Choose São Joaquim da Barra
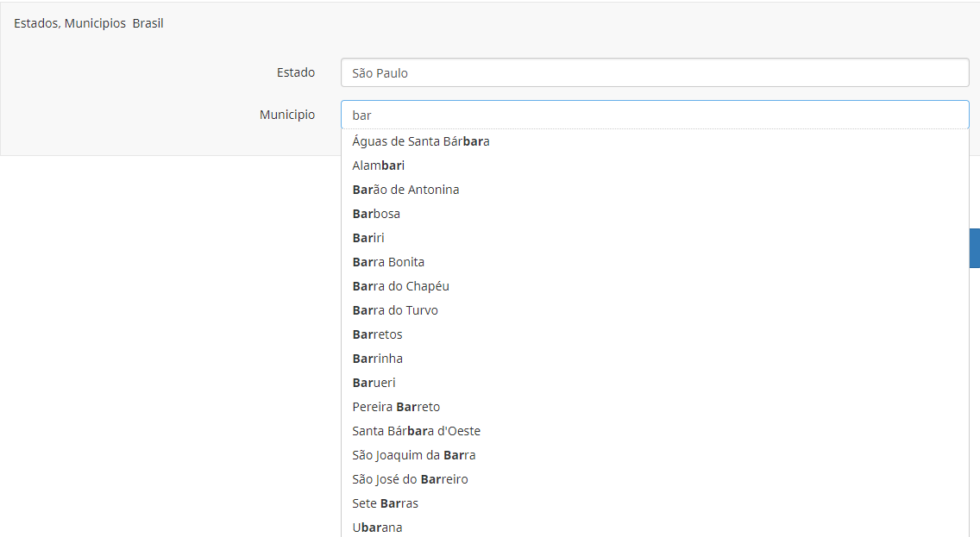The height and width of the screenshot is (537, 980). click(413, 455)
